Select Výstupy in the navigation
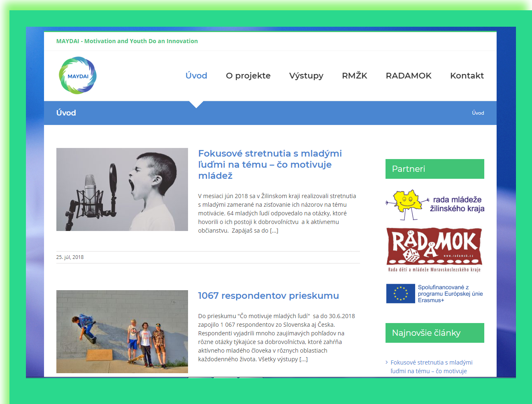The width and height of the screenshot is (532, 404). coord(306,76)
